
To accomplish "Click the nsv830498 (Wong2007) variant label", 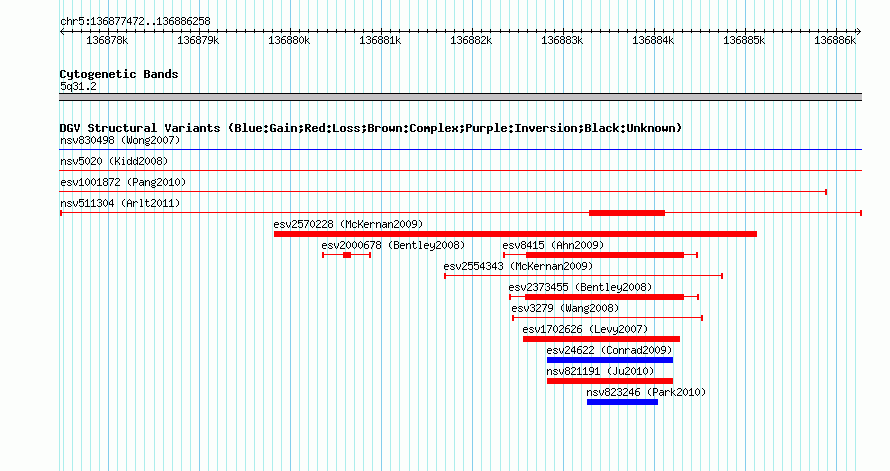I will coord(120,140).
